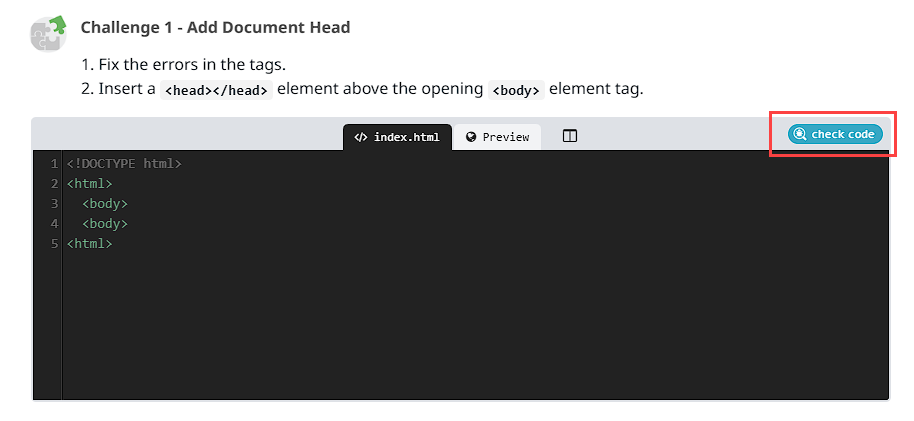Switch to the index.html tab
The height and width of the screenshot is (421, 914).
point(397,137)
